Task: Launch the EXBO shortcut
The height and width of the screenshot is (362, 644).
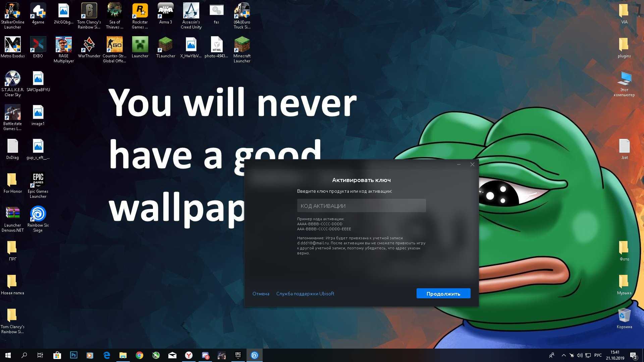Action: click(38, 48)
